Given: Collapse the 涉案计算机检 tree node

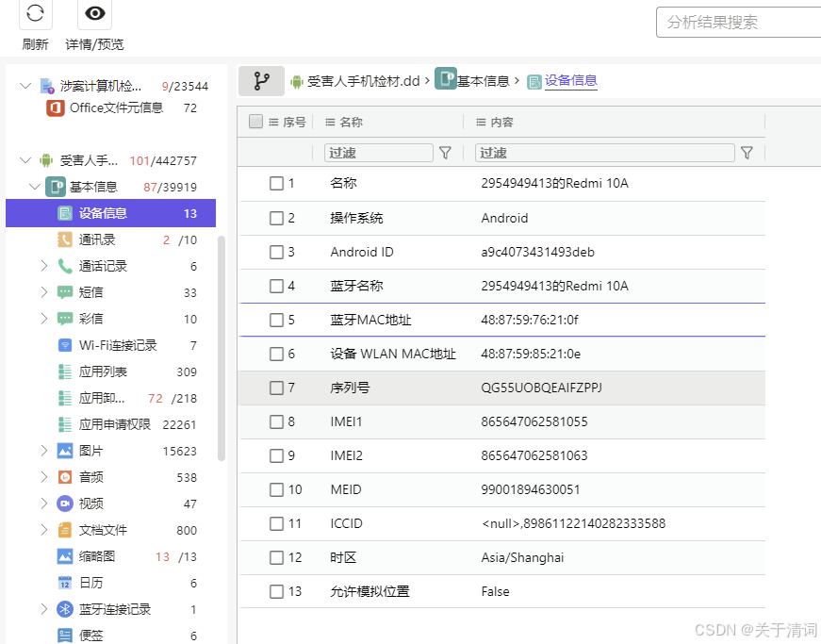Looking at the screenshot, I should [x=25, y=86].
